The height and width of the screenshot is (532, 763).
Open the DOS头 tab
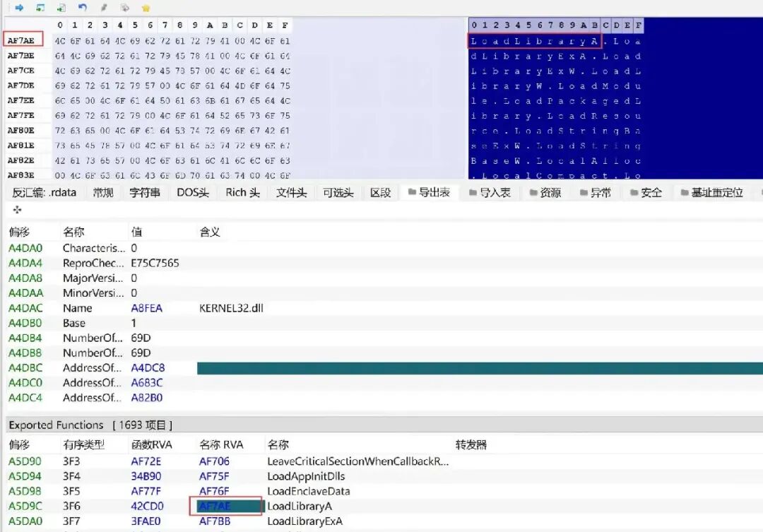pos(193,193)
